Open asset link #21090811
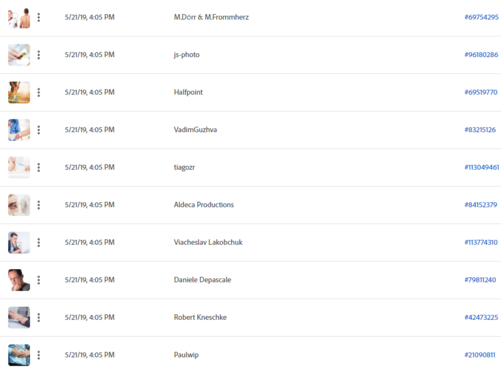 [480, 355]
